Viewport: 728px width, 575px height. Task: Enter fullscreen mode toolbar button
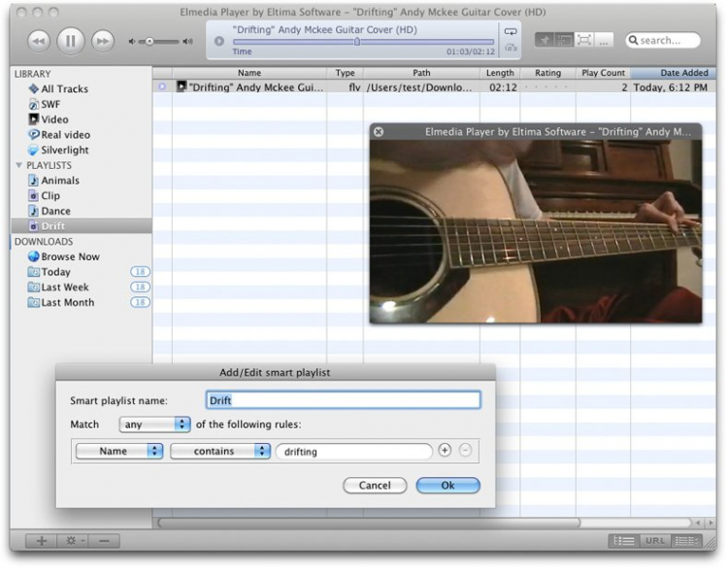point(584,41)
